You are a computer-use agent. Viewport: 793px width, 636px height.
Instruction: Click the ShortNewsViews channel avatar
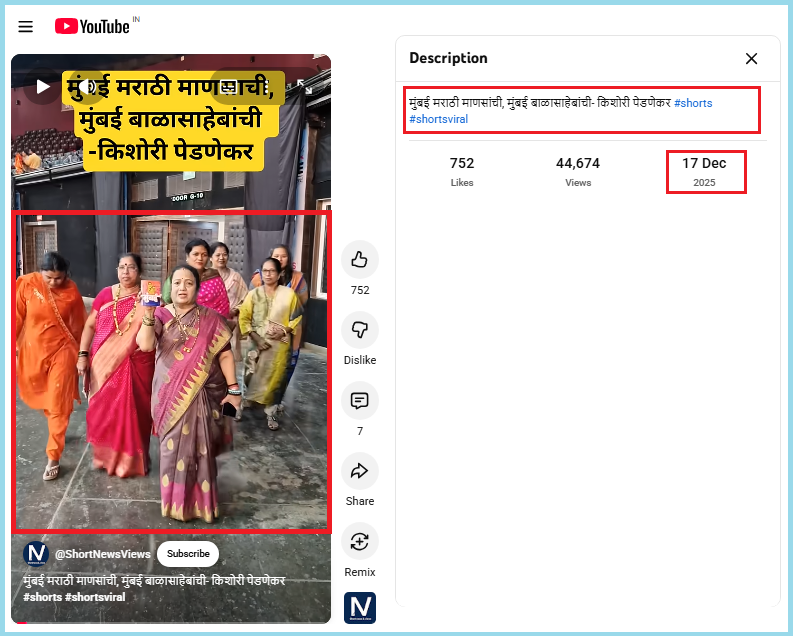(x=36, y=554)
